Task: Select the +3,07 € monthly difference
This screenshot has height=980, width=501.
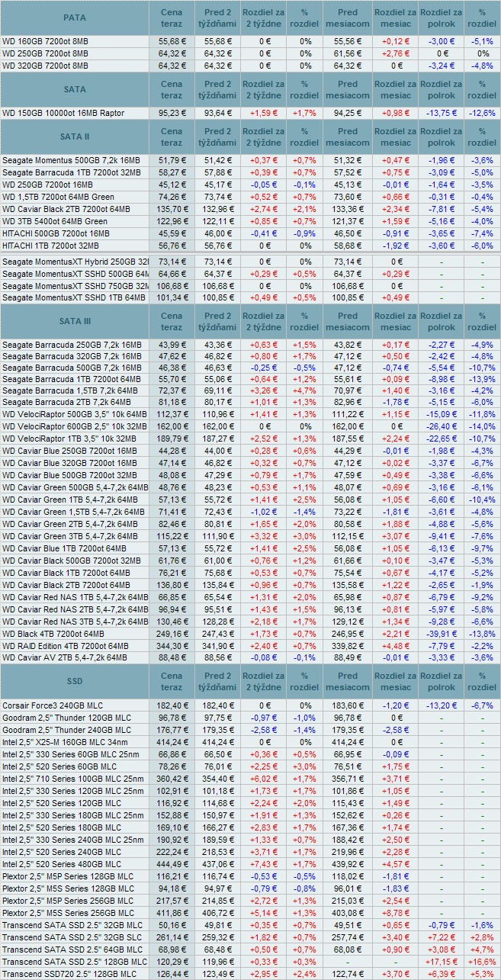Action: (x=395, y=537)
